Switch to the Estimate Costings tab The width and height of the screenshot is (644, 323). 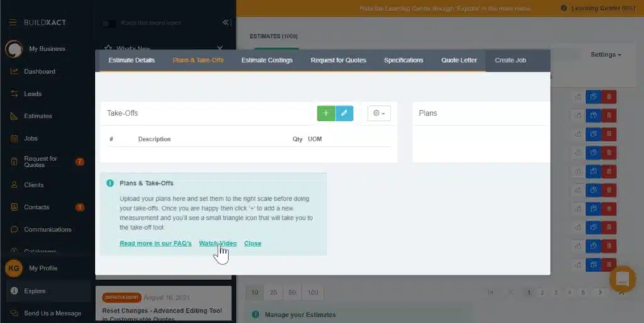pos(267,60)
